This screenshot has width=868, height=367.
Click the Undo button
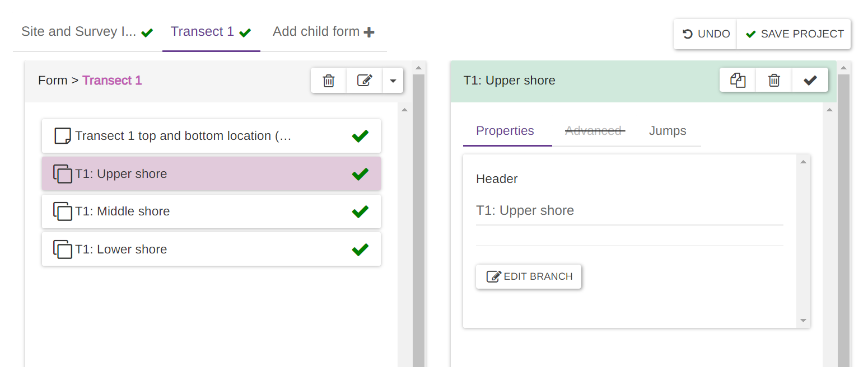706,34
